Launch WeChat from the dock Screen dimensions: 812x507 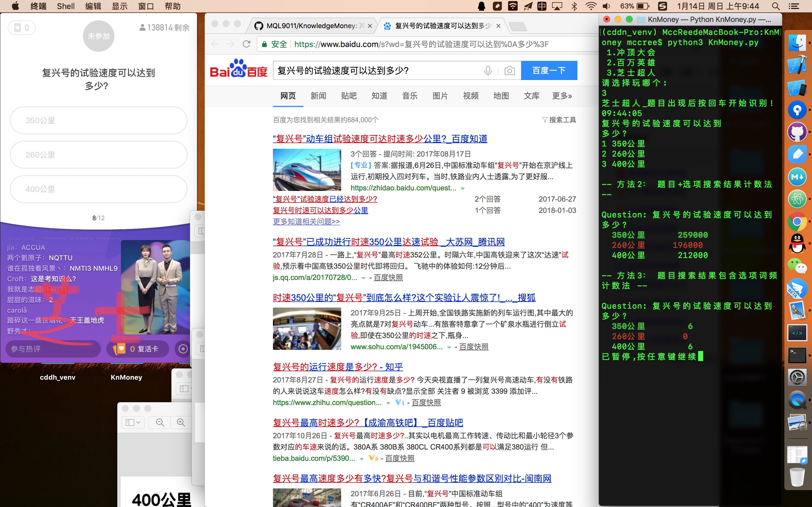click(797, 266)
